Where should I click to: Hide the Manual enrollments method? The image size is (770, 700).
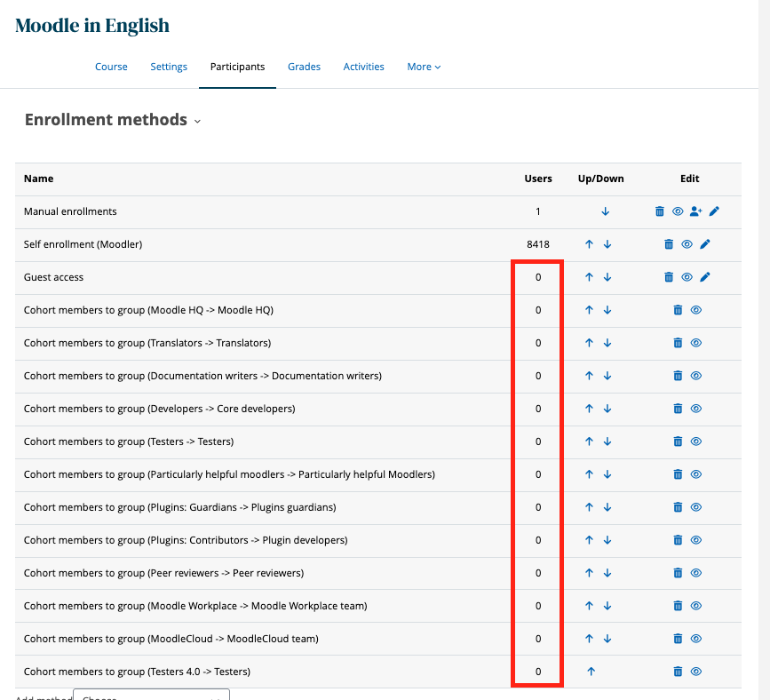click(678, 211)
